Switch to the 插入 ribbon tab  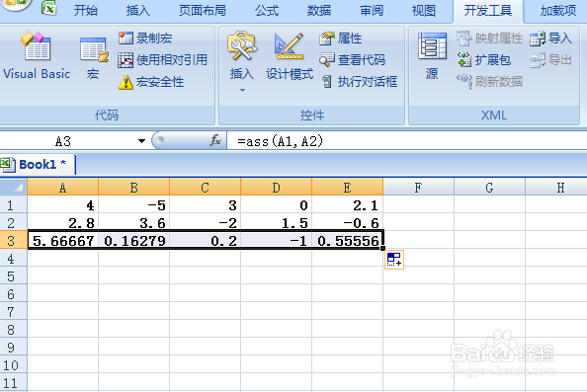pos(138,11)
